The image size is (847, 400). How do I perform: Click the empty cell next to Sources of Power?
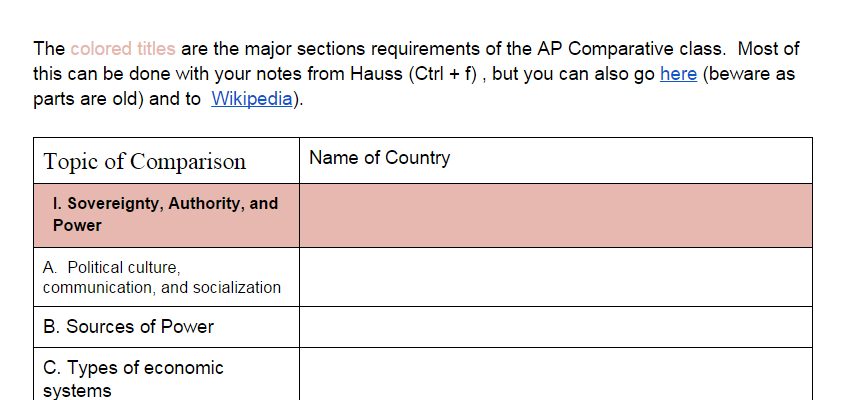(556, 327)
